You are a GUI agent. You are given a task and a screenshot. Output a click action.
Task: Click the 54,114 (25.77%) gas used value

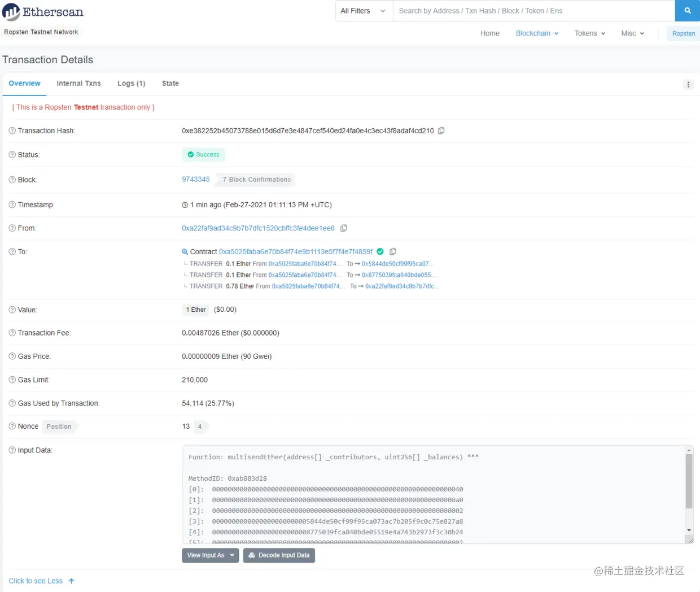coord(208,403)
